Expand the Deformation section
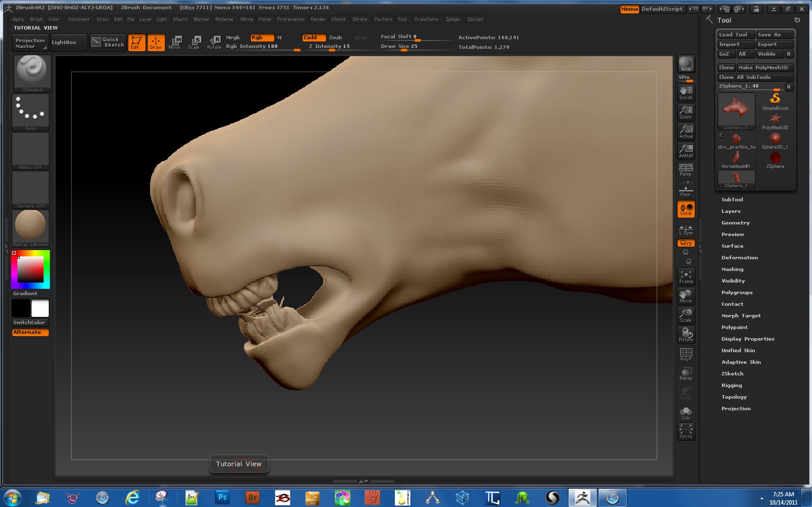Image resolution: width=812 pixels, height=507 pixels. tap(739, 257)
